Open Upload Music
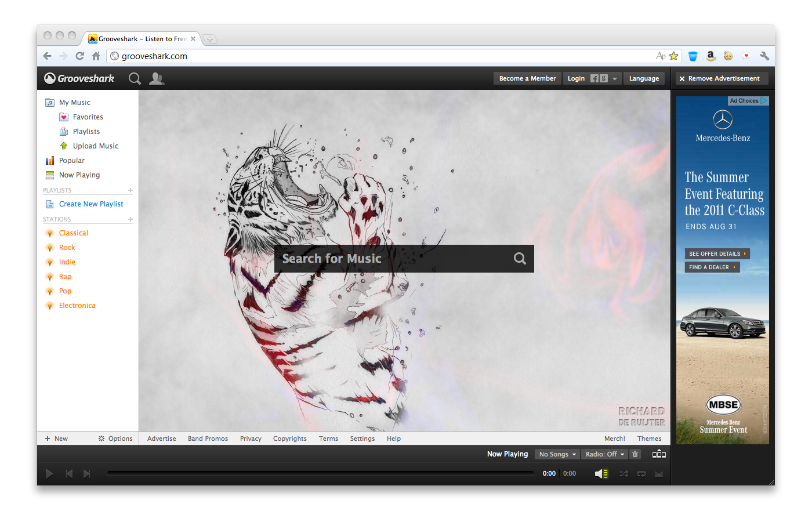This screenshot has width=812, height=522. point(95,146)
